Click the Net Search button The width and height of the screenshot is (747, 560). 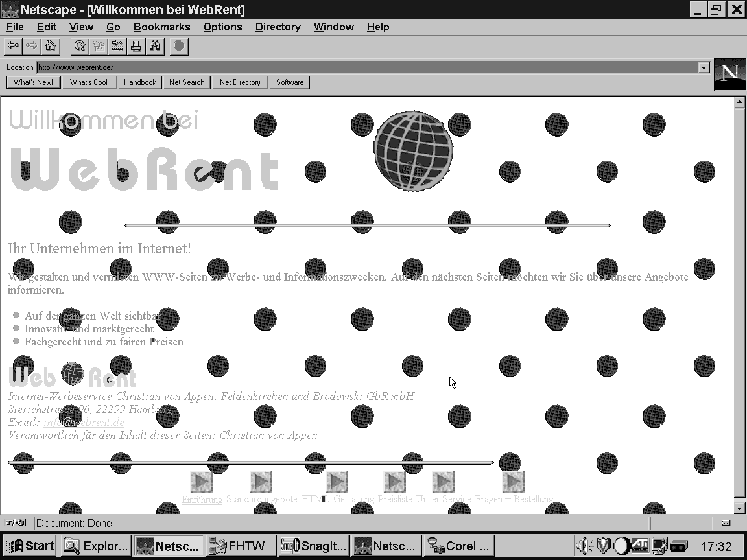tap(187, 82)
